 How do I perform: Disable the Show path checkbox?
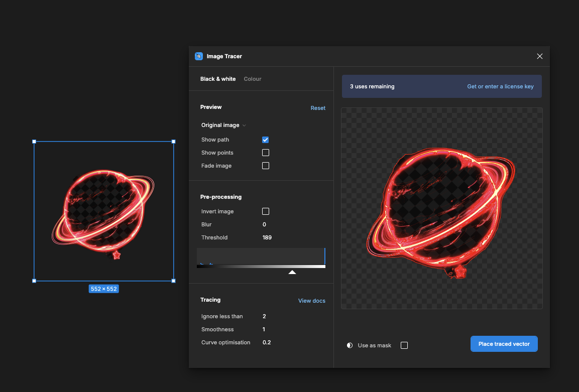click(266, 140)
